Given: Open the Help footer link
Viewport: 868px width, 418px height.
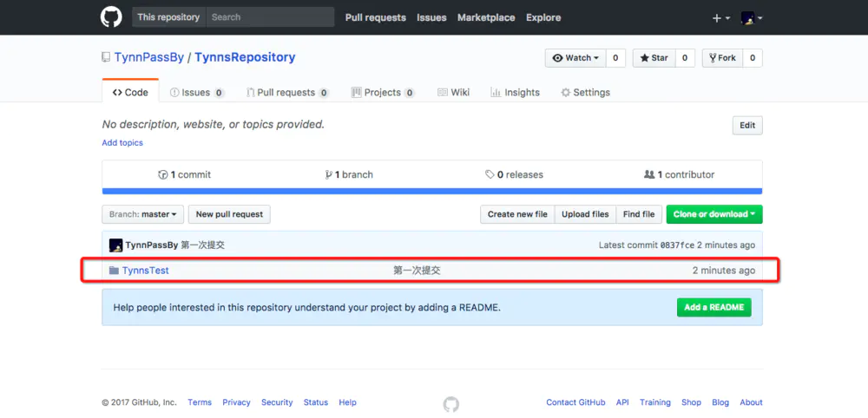Looking at the screenshot, I should [348, 402].
